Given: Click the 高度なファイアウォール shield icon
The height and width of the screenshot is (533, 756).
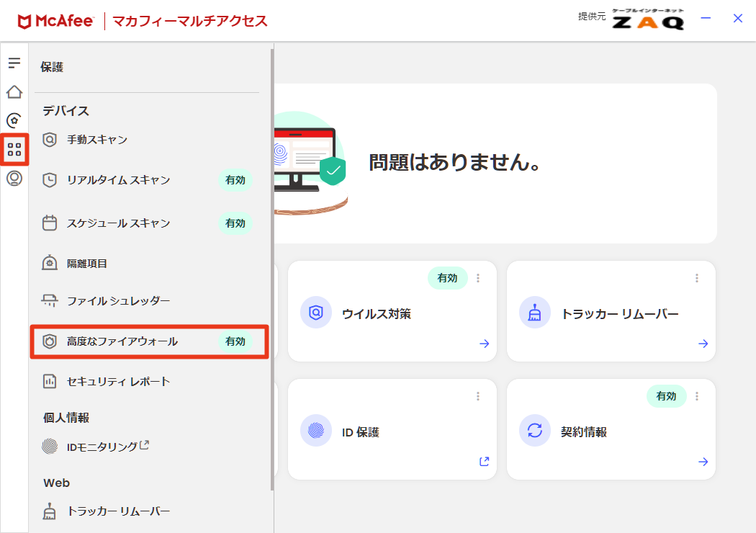Looking at the screenshot, I should [x=50, y=341].
